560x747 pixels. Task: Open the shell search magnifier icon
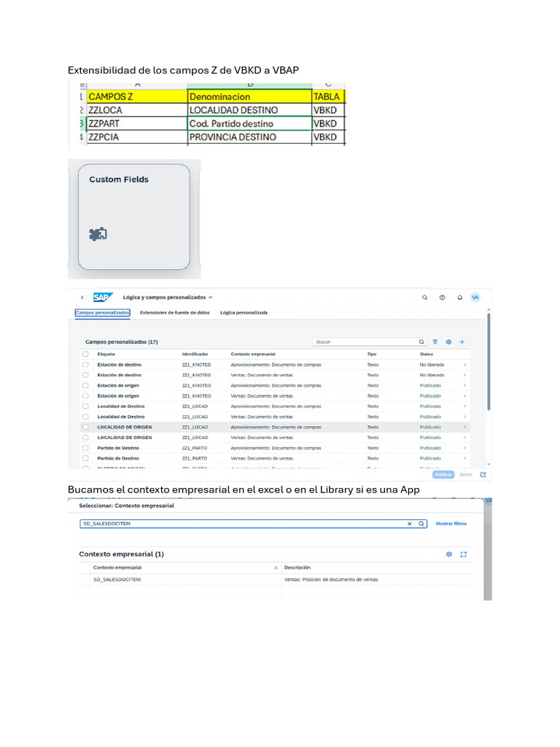(x=425, y=298)
